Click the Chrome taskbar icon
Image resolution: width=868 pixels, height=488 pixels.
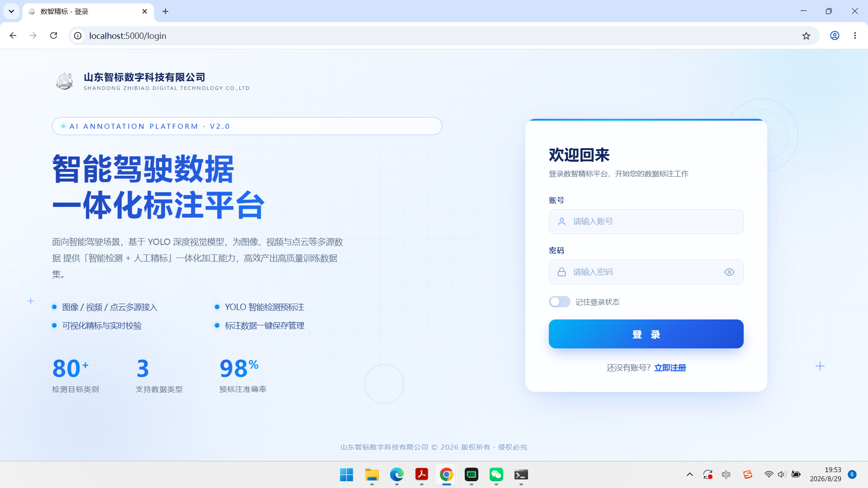click(x=446, y=474)
